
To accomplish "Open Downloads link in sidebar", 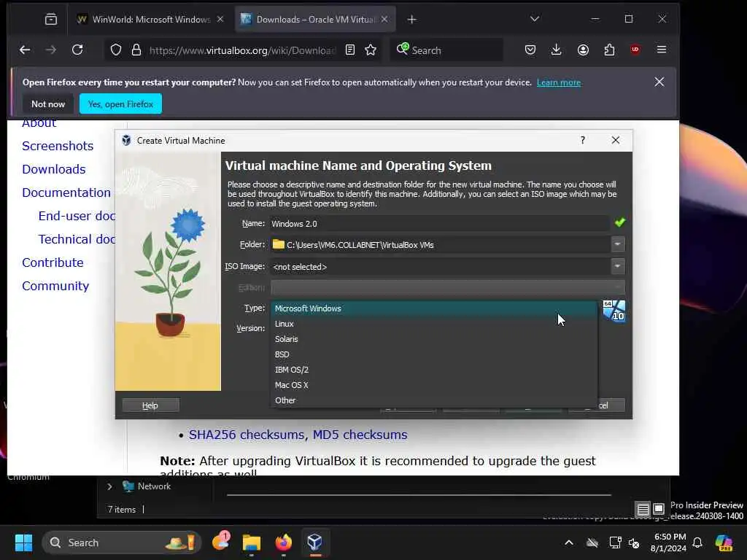I will tap(54, 169).
